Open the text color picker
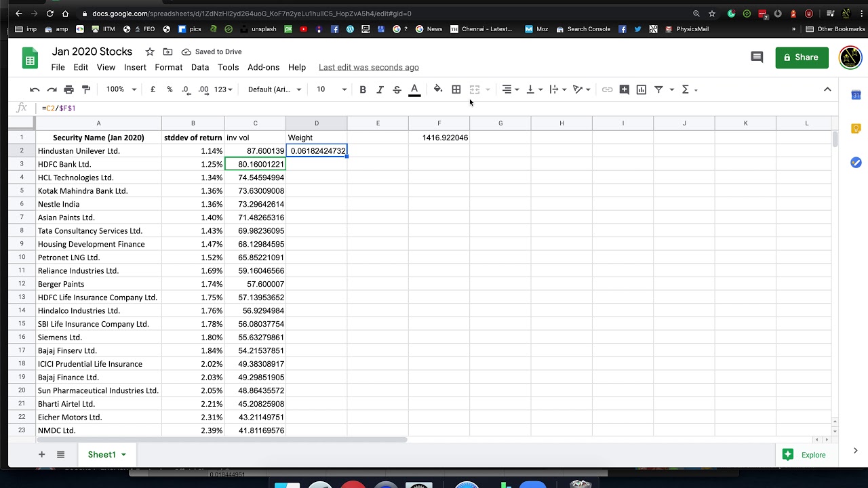868x488 pixels. point(414,89)
